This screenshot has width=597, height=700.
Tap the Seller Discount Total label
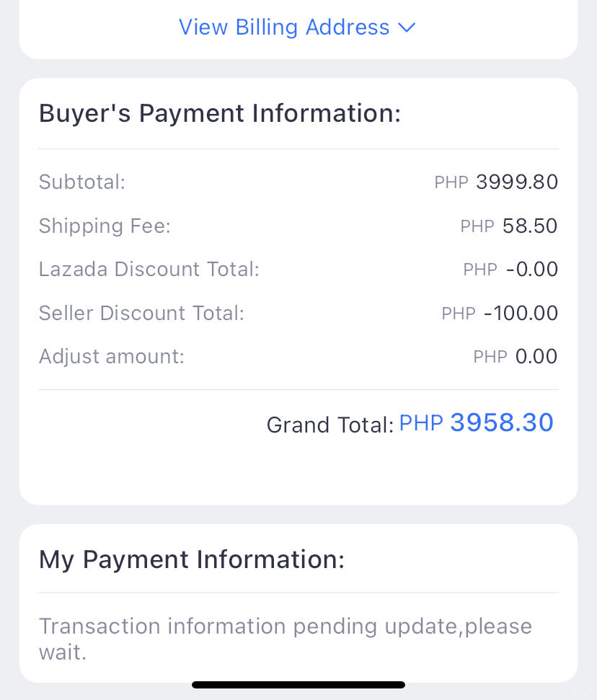(141, 313)
